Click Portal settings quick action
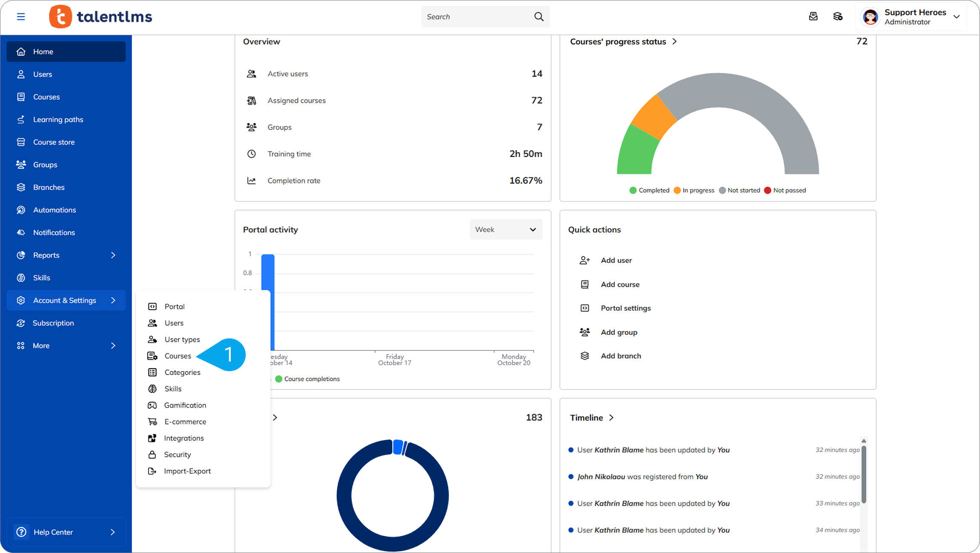980x553 pixels. pos(625,308)
